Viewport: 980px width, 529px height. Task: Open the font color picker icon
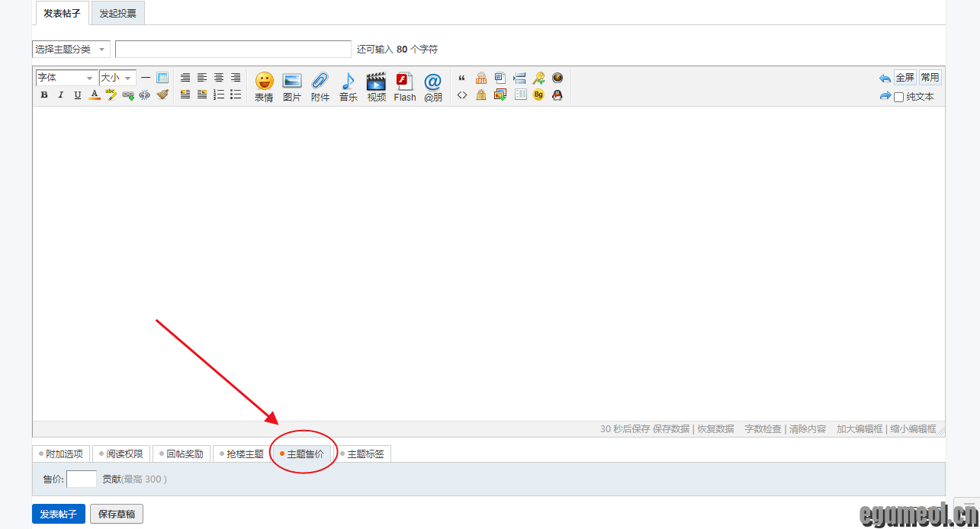click(x=95, y=95)
